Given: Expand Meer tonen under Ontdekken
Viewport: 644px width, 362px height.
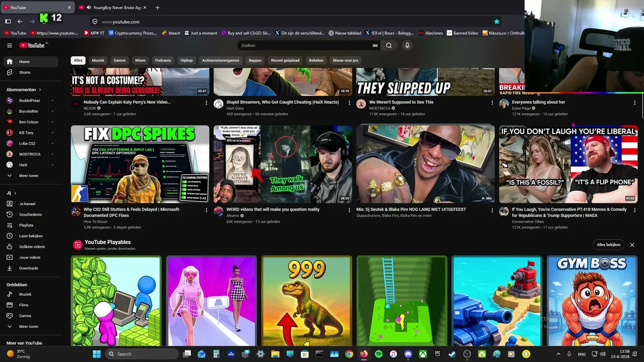Looking at the screenshot, I should tap(32, 326).
